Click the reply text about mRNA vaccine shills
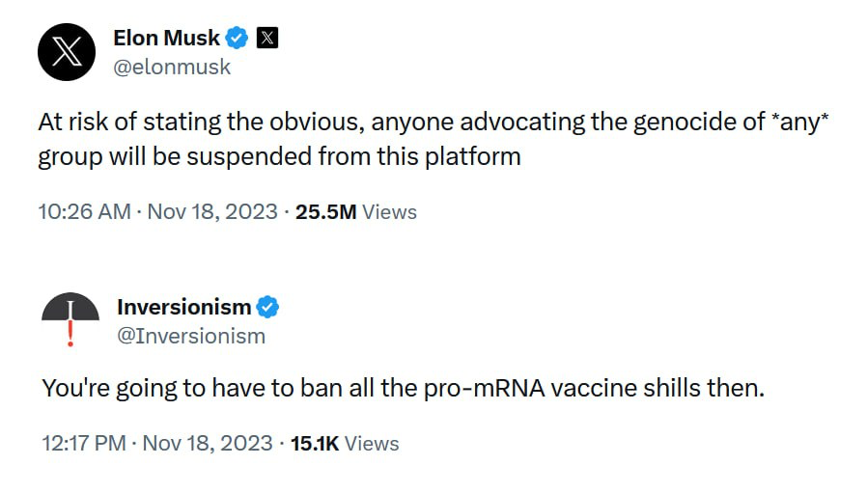 tap(403, 389)
